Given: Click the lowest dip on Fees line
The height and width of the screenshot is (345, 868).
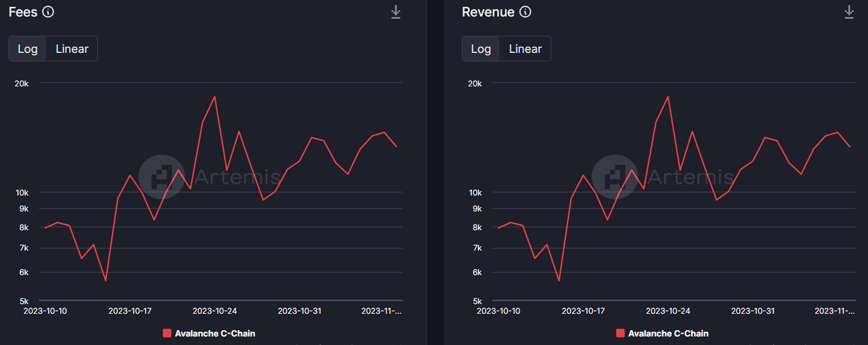Looking at the screenshot, I should click(106, 281).
